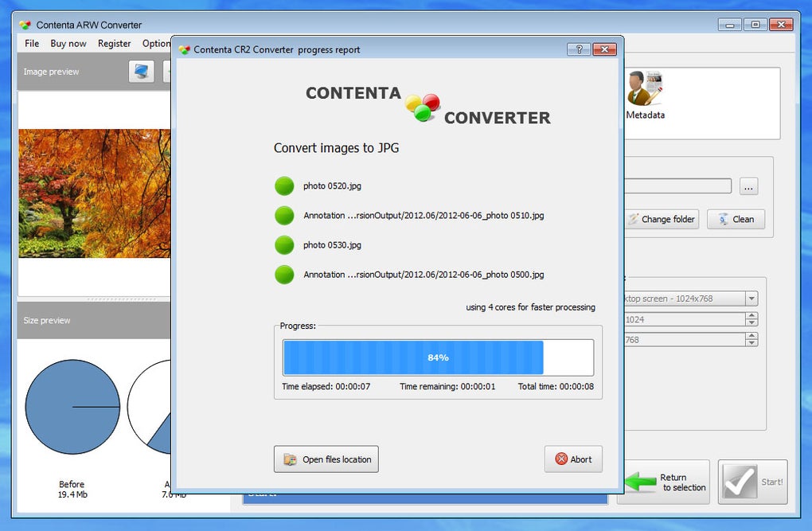
Task: Click the autumn tree preview image
Action: (94, 193)
